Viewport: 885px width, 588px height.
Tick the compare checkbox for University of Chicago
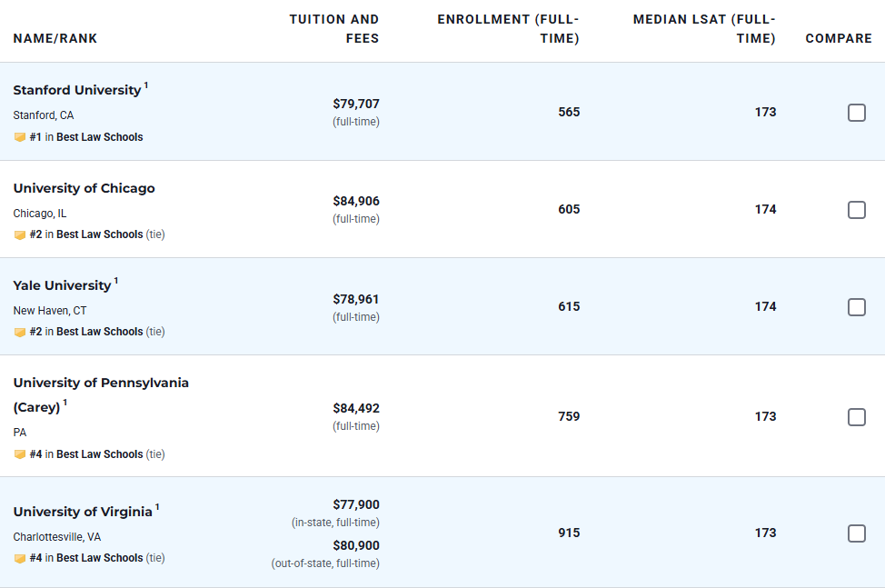856,210
